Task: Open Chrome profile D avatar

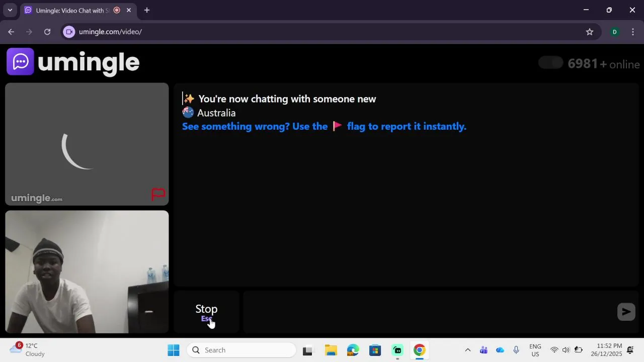Action: [614, 32]
